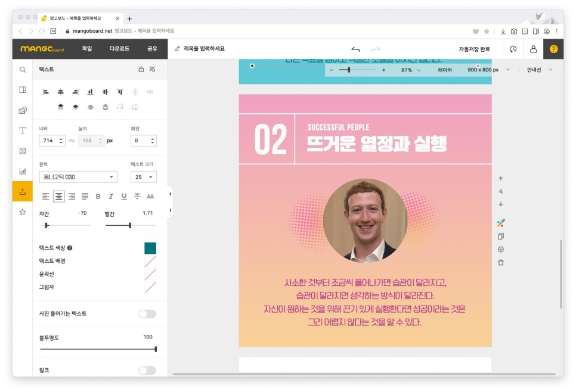
Task: Duplicate the selected element via right toolbar icon
Action: click(501, 237)
